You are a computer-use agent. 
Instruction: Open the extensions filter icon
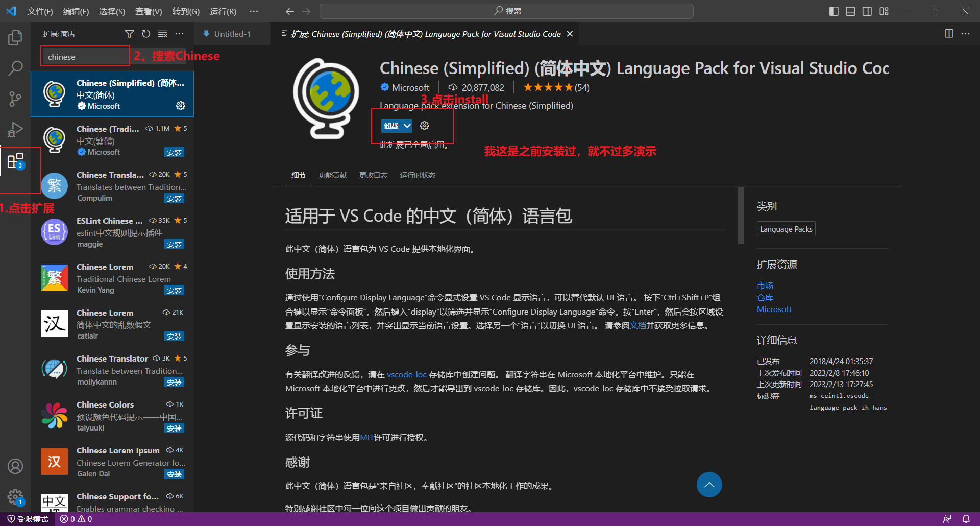click(129, 33)
